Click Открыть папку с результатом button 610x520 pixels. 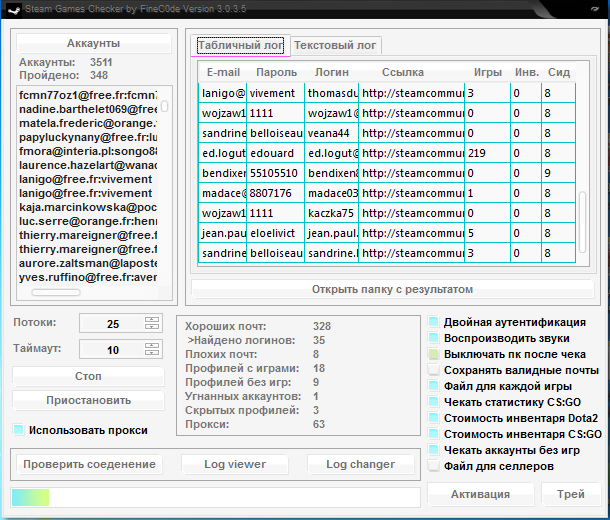(393, 289)
